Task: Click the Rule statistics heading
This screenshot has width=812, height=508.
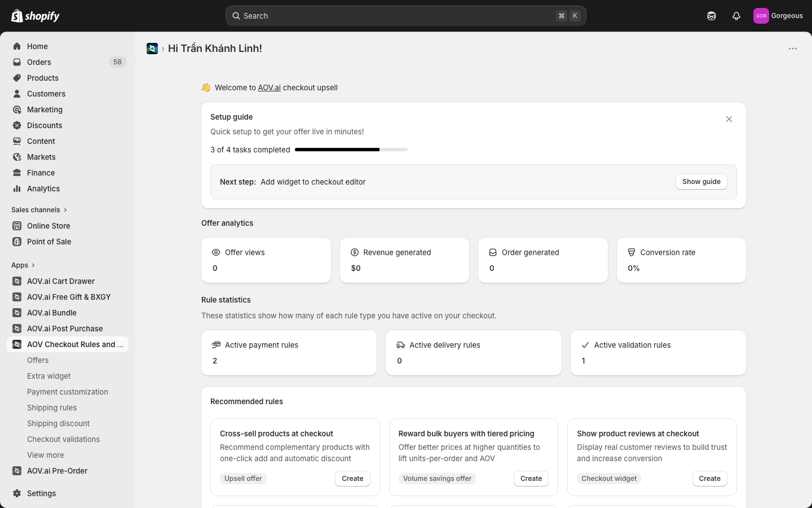Action: (x=226, y=300)
